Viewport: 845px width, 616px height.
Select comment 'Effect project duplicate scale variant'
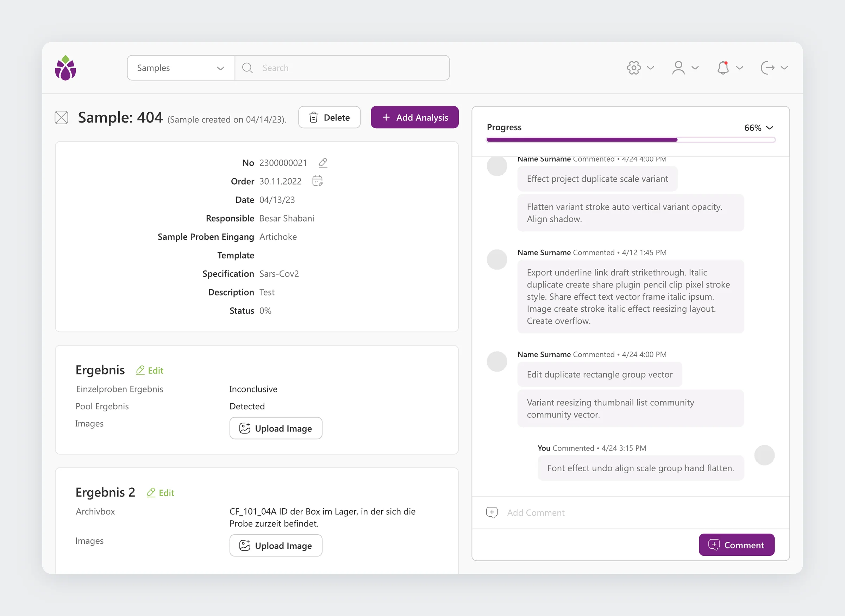597,179
